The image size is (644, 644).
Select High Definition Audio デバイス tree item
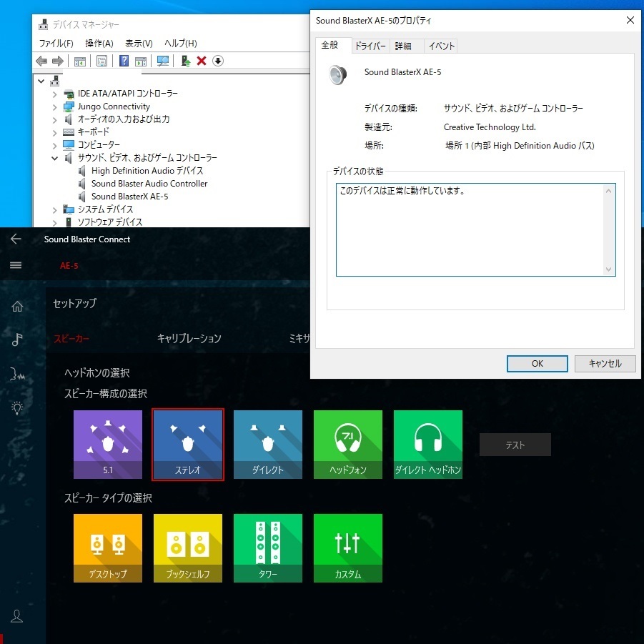pyautogui.click(x=147, y=171)
